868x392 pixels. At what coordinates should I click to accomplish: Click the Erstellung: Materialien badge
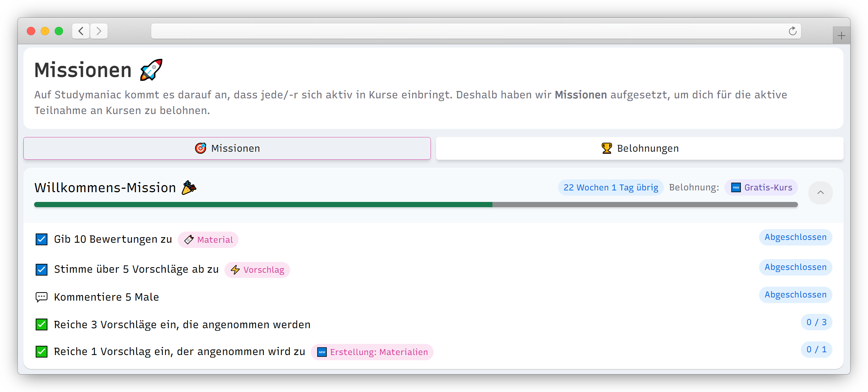tap(372, 352)
